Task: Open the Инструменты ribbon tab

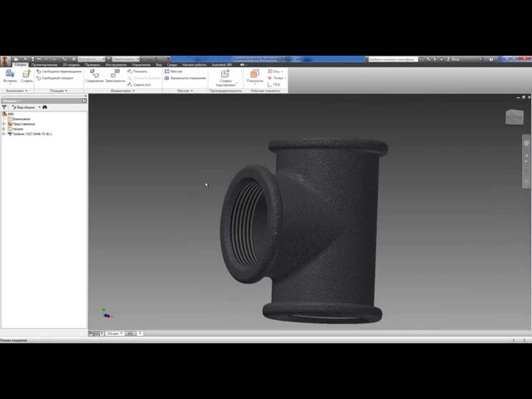Action: click(116, 64)
